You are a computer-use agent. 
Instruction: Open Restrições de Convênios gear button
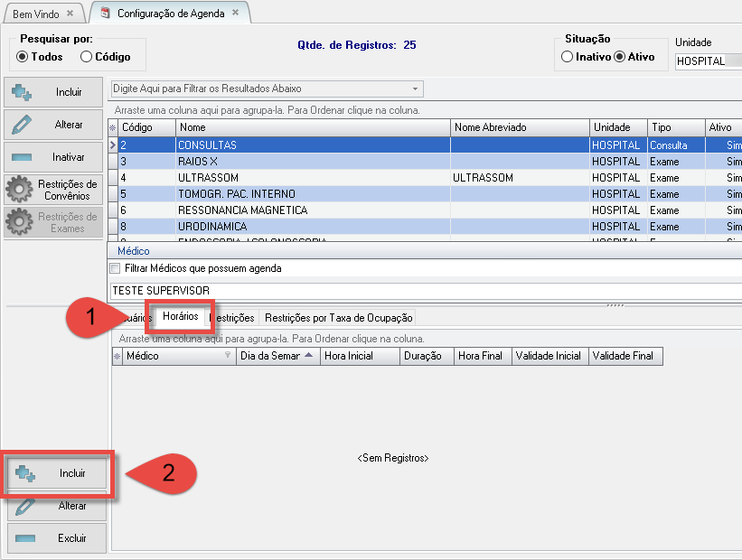pos(55,190)
